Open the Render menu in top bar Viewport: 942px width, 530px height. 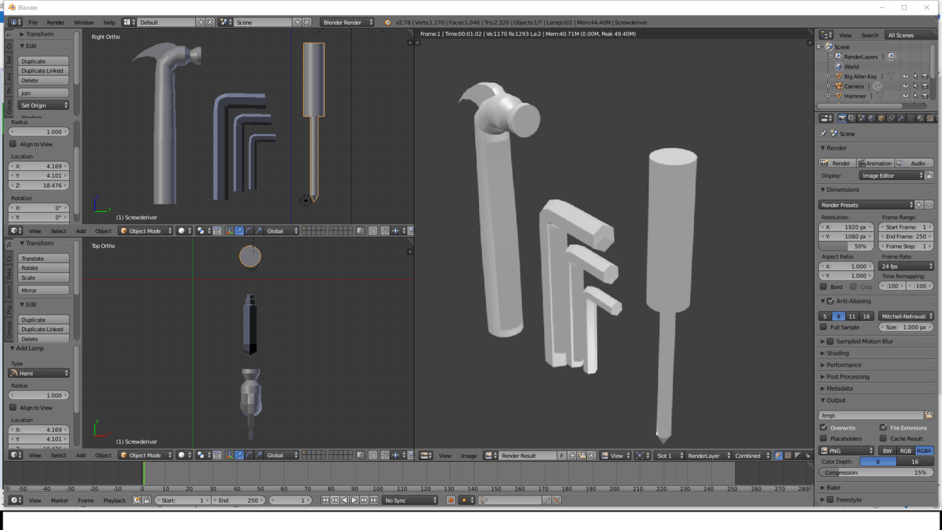tap(55, 22)
